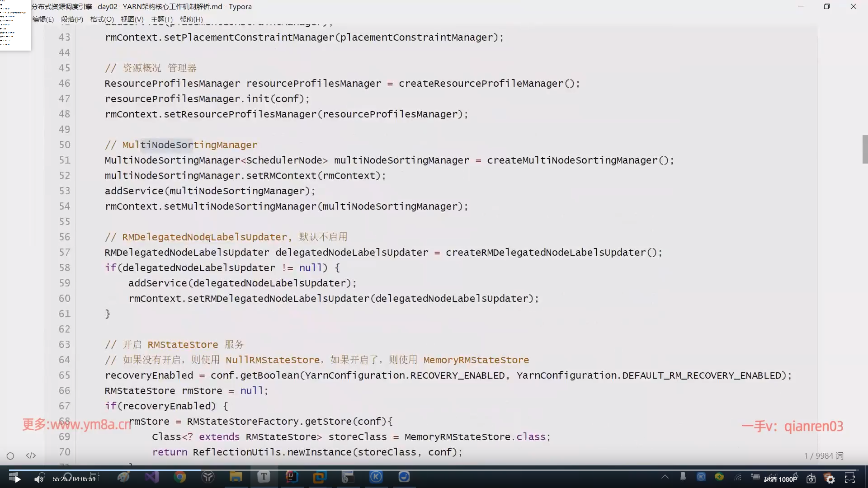Screen dimensions: 868x488
Task: Toggle source code mode icon
Action: coord(31,455)
